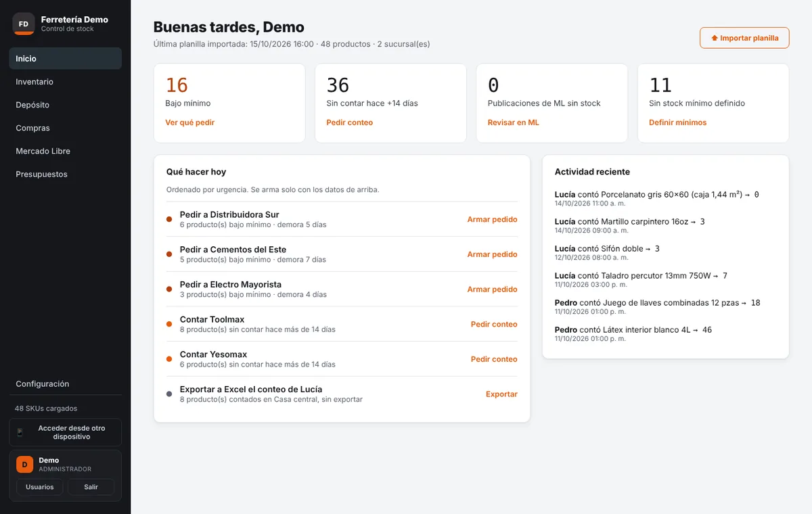Click the phone icon beside Acceder desde otro dispositivo
The image size is (812, 514).
tap(20, 432)
